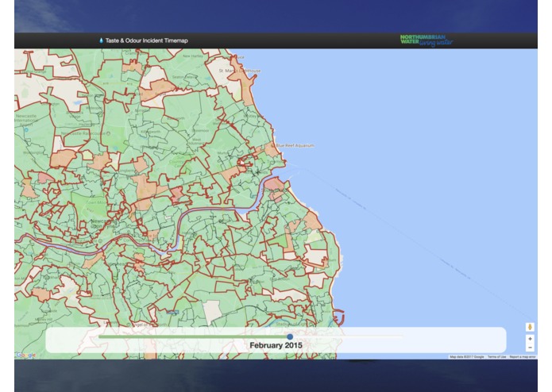Click the Newcastle Racecourse map label
This screenshot has height=392, width=552.
tap(83, 133)
